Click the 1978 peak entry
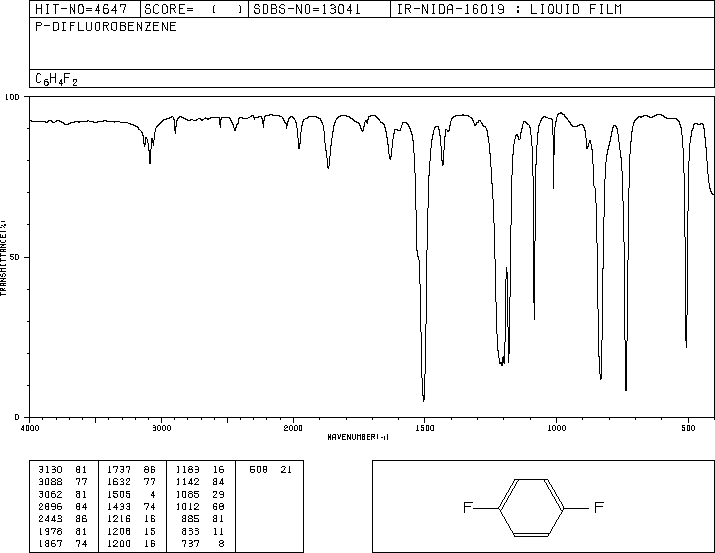The image size is (715, 553). click(x=62, y=531)
